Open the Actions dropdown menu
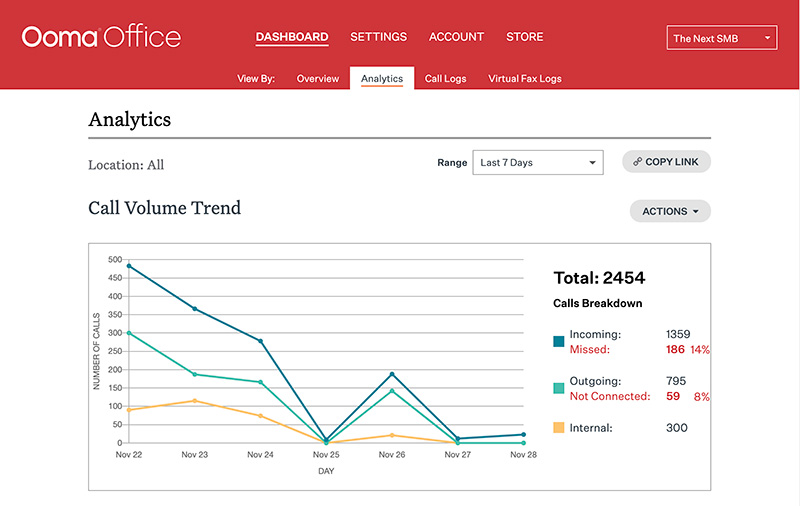Screen dimensions: 800x506 point(670,211)
